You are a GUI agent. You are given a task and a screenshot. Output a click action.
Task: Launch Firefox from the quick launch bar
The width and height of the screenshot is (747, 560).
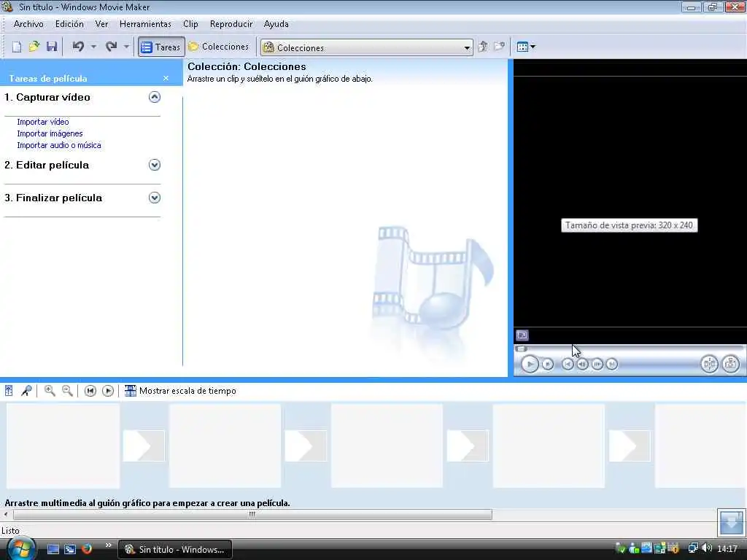pyautogui.click(x=87, y=549)
